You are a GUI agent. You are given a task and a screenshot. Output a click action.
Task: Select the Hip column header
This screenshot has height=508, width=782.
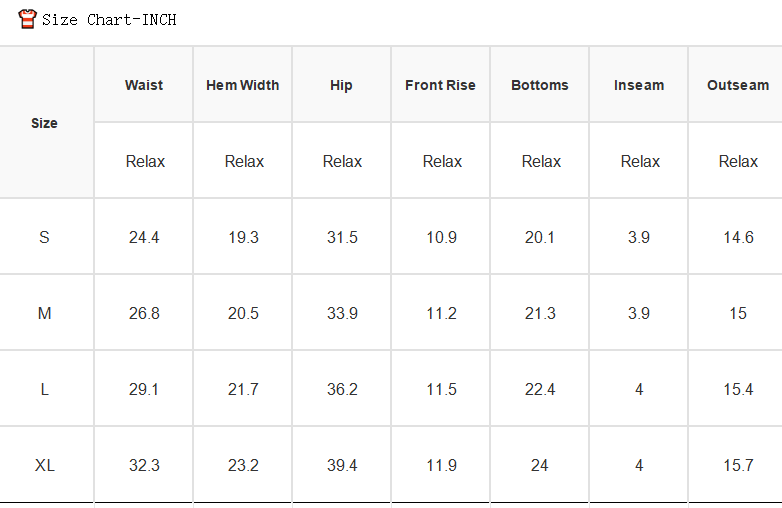[x=341, y=85]
